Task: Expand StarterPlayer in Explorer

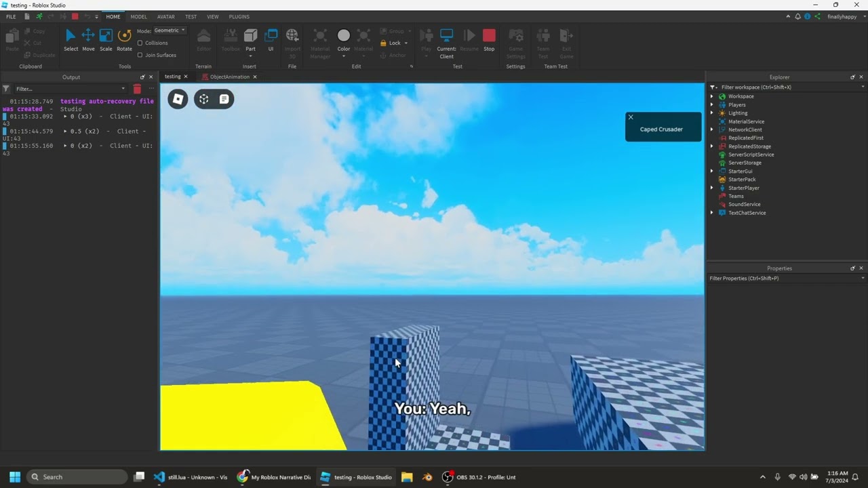Action: point(712,188)
